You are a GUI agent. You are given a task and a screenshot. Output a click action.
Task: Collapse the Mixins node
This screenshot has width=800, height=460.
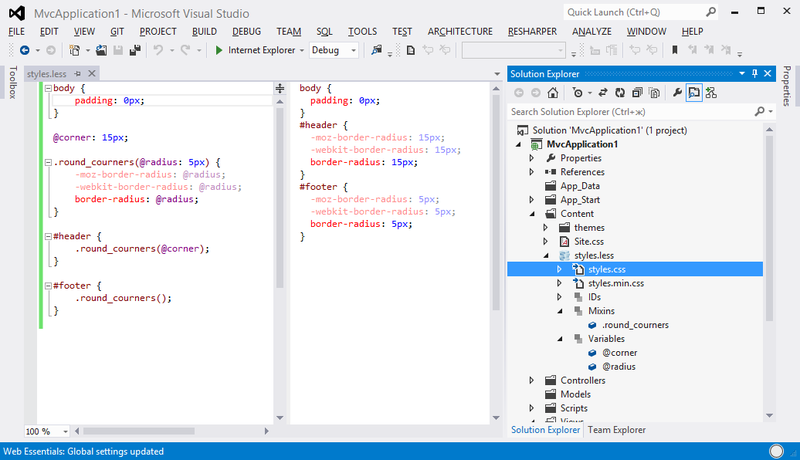[x=560, y=311]
